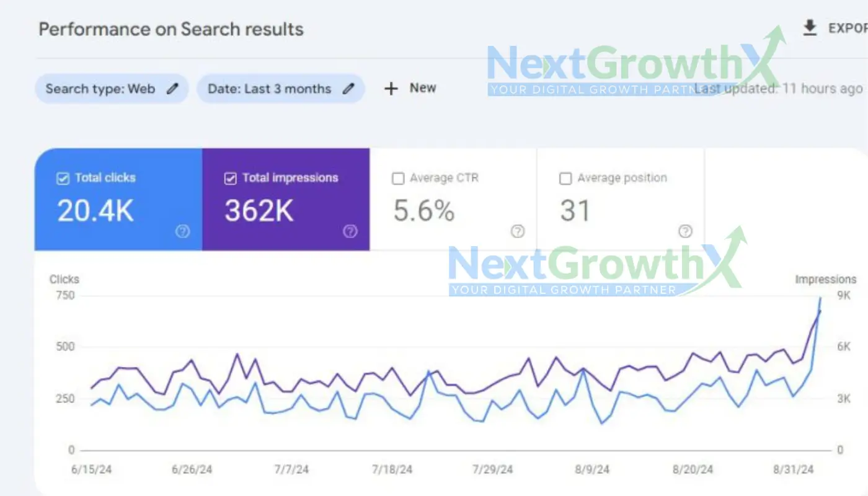Enable the Average position checkbox

click(565, 179)
